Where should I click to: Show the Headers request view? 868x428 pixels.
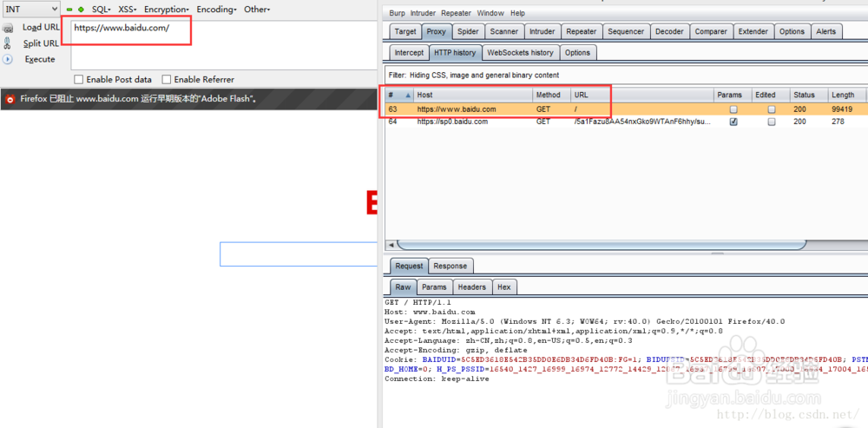point(471,286)
